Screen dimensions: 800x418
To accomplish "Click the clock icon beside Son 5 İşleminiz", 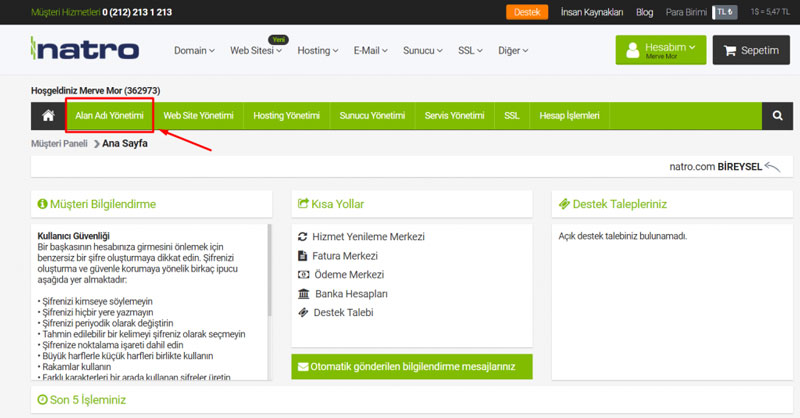I will [x=42, y=400].
